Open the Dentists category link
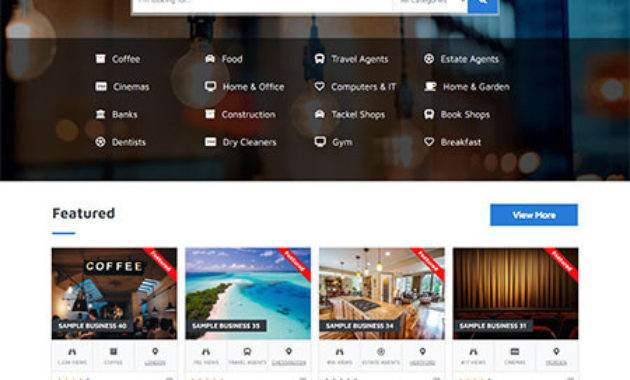 (x=129, y=142)
